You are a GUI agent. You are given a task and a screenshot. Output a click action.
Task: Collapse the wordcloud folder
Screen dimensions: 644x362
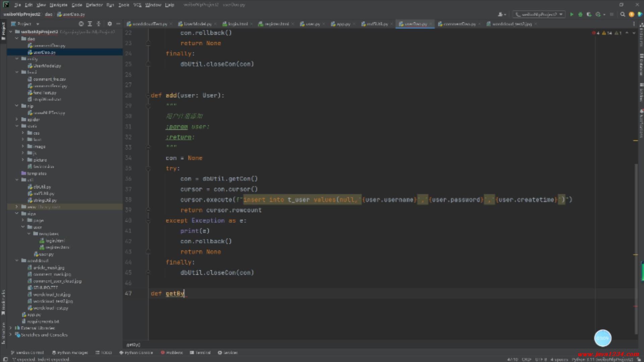(17, 260)
